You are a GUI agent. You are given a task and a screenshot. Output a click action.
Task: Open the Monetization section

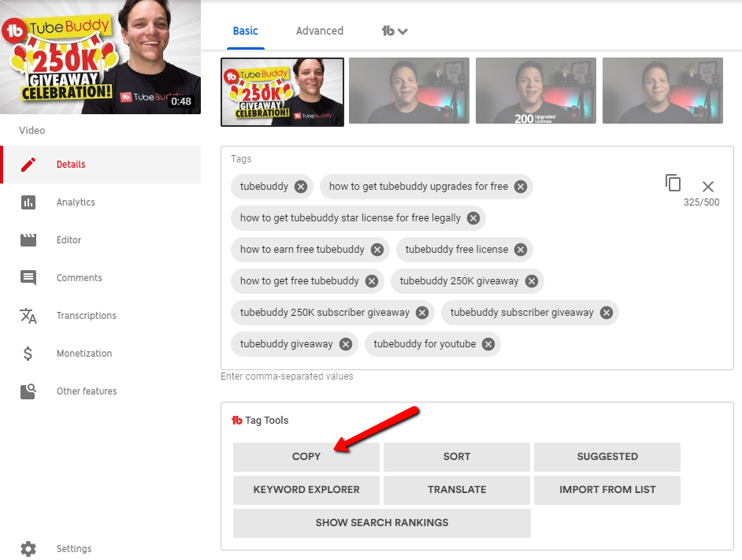point(83,354)
